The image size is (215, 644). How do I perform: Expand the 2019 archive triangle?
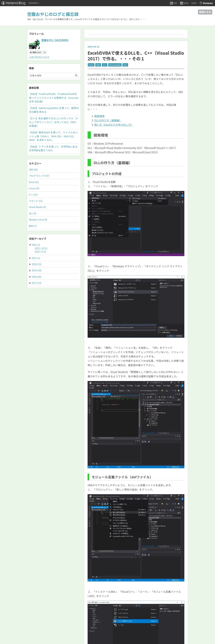click(x=30, y=271)
